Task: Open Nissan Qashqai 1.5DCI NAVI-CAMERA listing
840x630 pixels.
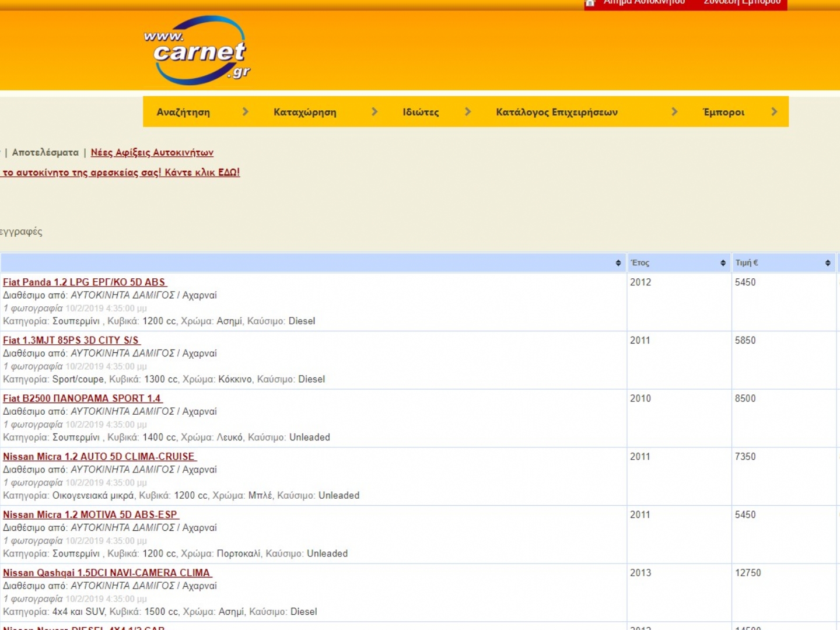Action: pyautogui.click(x=107, y=573)
